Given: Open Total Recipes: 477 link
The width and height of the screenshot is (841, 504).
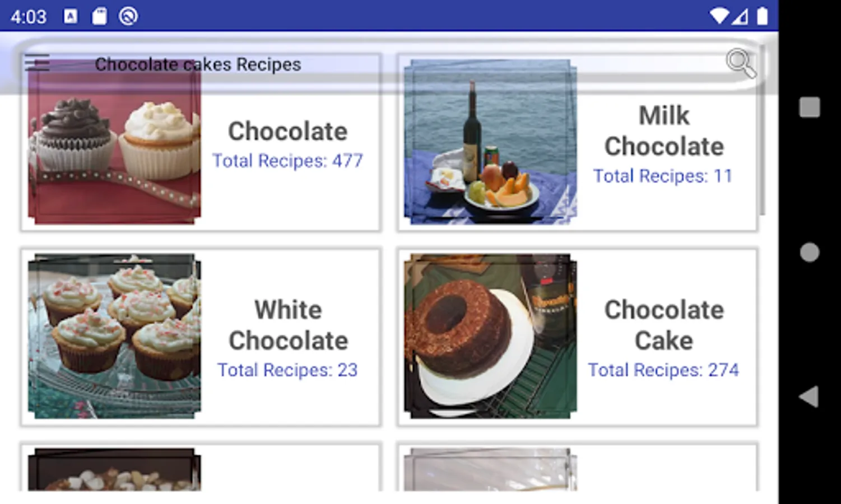Looking at the screenshot, I should pos(287,161).
